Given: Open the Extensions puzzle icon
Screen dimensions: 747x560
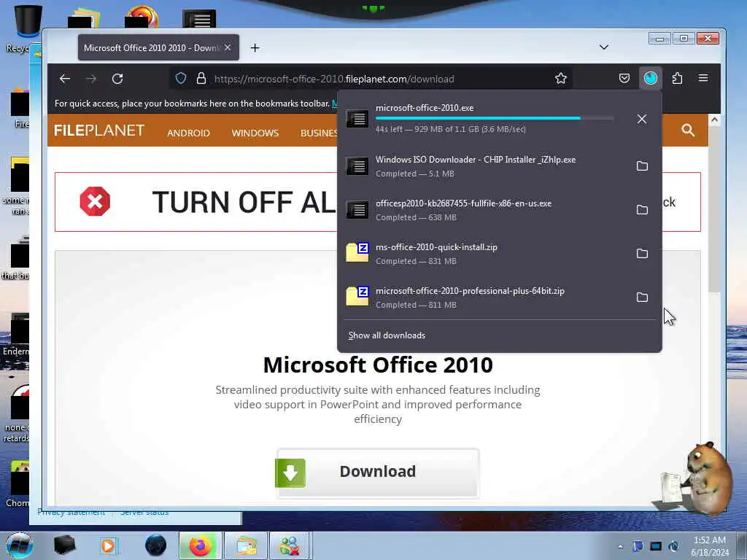Looking at the screenshot, I should point(677,78).
